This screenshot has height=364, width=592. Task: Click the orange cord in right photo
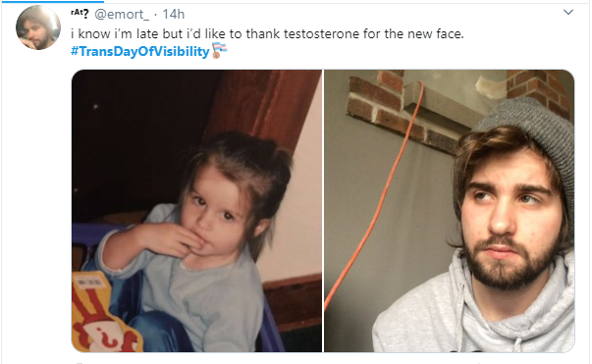pyautogui.click(x=381, y=196)
